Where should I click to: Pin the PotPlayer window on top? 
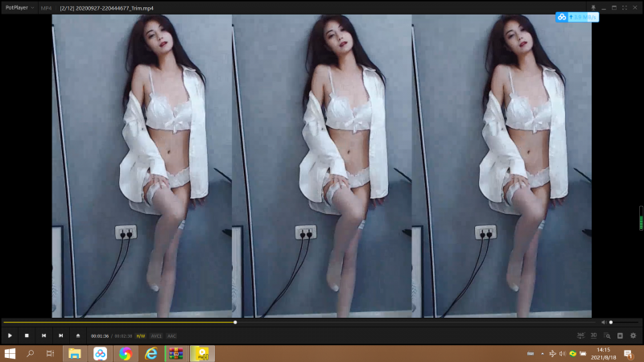click(593, 7)
